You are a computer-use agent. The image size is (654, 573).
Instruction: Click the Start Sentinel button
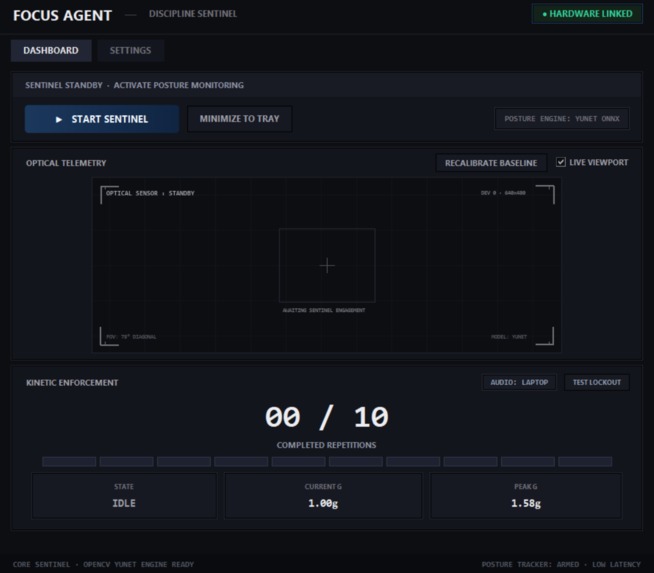[x=102, y=119]
